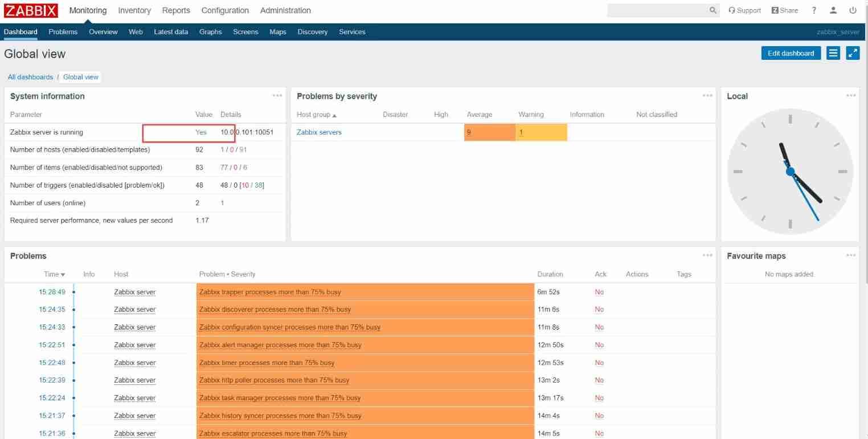Image resolution: width=868 pixels, height=439 pixels.
Task: Open Problems widget menu dots
Action: tap(707, 255)
